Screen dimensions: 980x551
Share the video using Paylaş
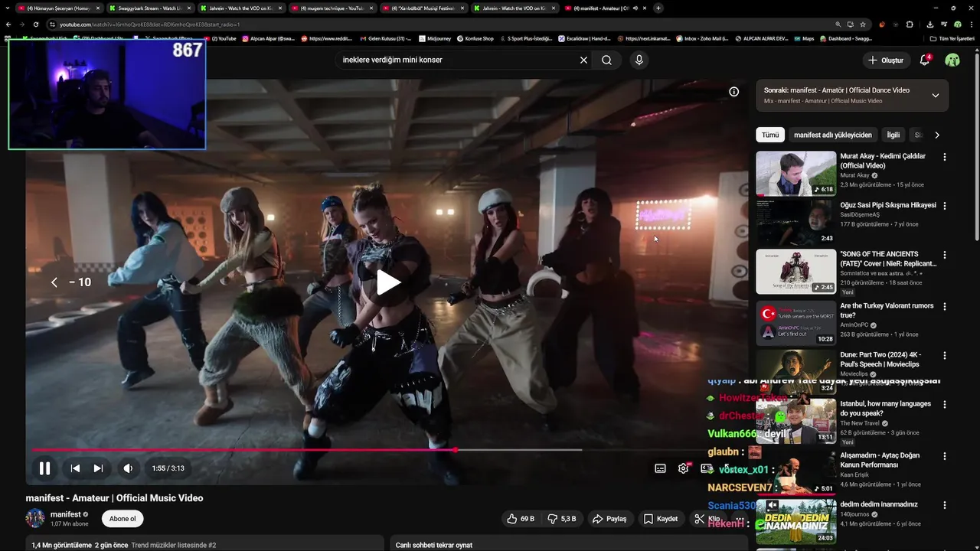(x=609, y=519)
